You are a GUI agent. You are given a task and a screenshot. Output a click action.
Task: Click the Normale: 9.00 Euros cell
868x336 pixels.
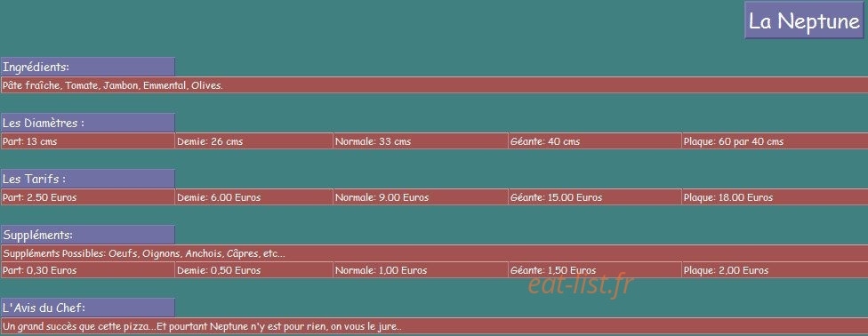click(x=421, y=197)
